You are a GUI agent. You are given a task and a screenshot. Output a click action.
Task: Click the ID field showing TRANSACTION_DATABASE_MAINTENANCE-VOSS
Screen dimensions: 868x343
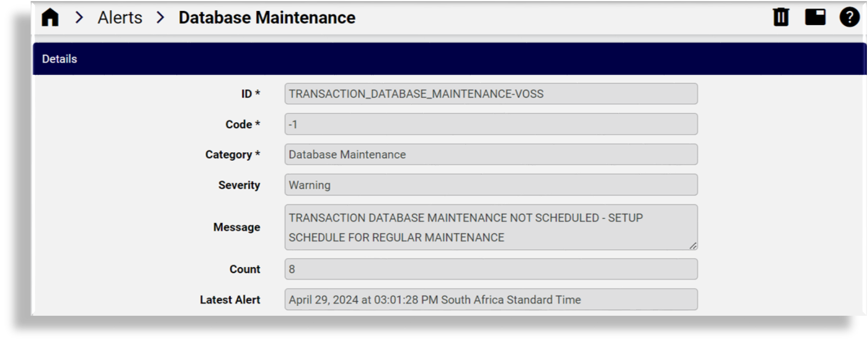point(490,93)
